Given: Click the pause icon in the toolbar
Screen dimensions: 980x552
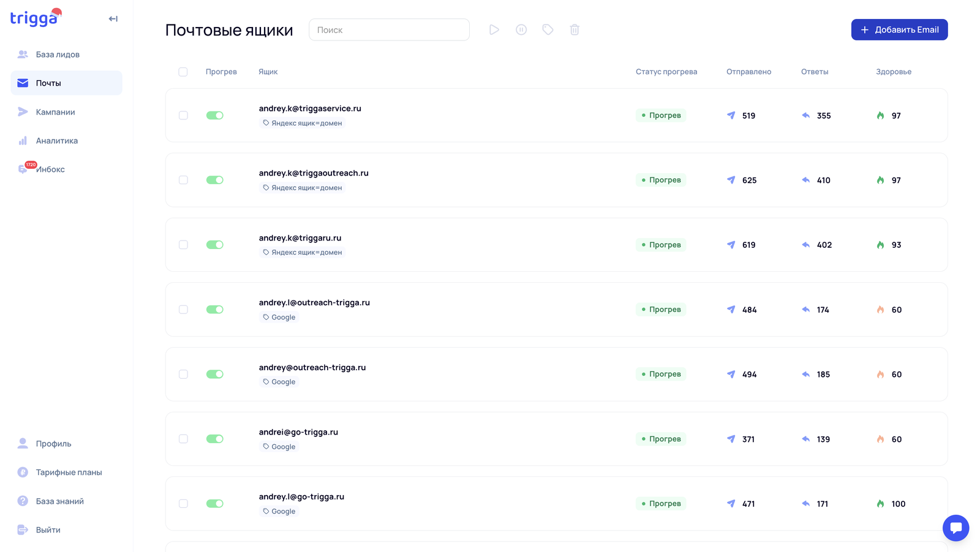Looking at the screenshot, I should tap(521, 30).
